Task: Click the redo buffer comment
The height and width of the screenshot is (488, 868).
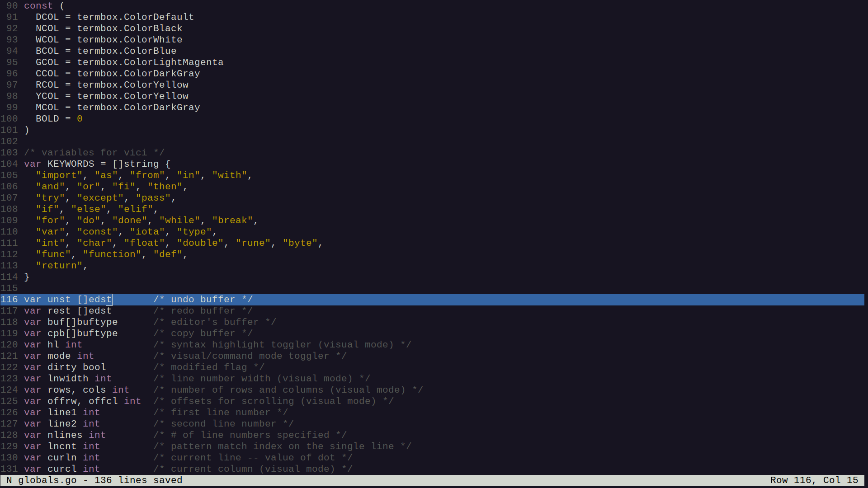Action: click(203, 311)
